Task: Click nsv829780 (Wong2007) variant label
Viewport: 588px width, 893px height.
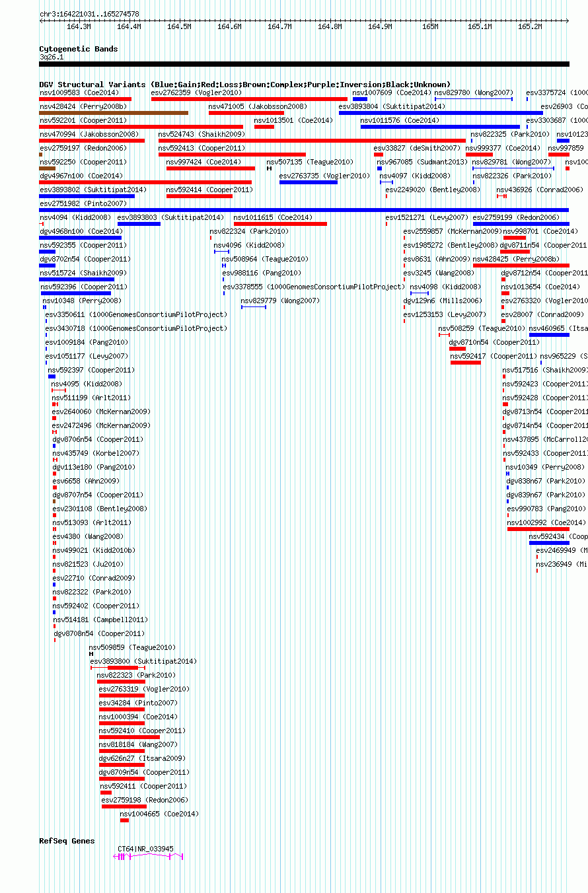Action: (474, 92)
